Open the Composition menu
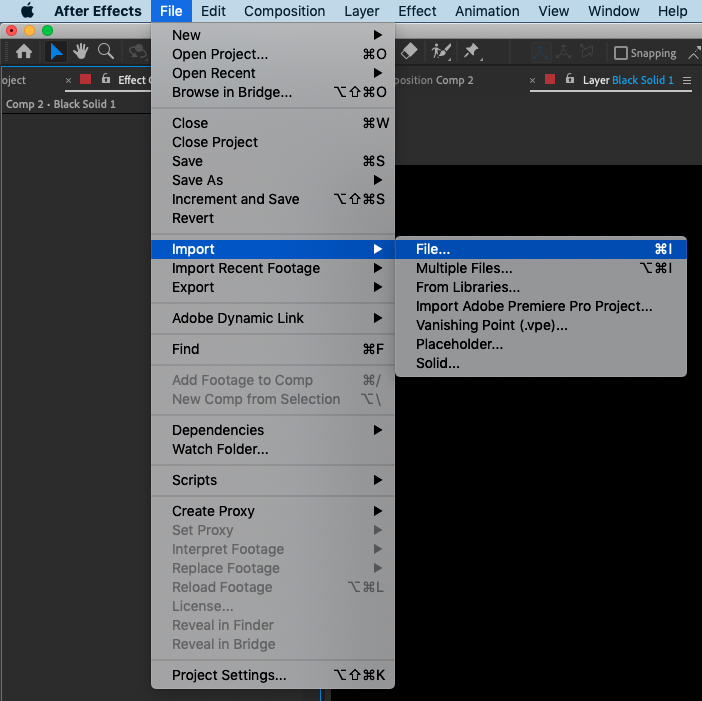Screen dimensions: 702x701 [x=284, y=11]
